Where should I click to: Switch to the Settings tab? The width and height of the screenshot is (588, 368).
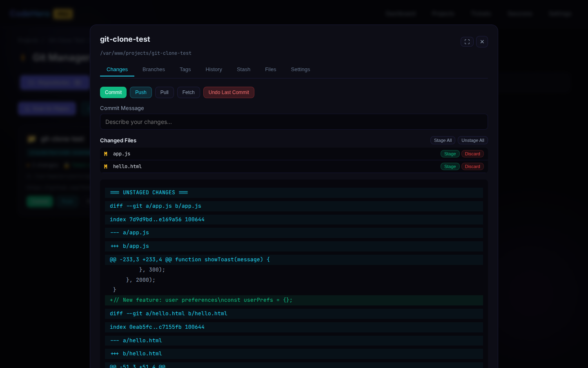click(x=300, y=70)
